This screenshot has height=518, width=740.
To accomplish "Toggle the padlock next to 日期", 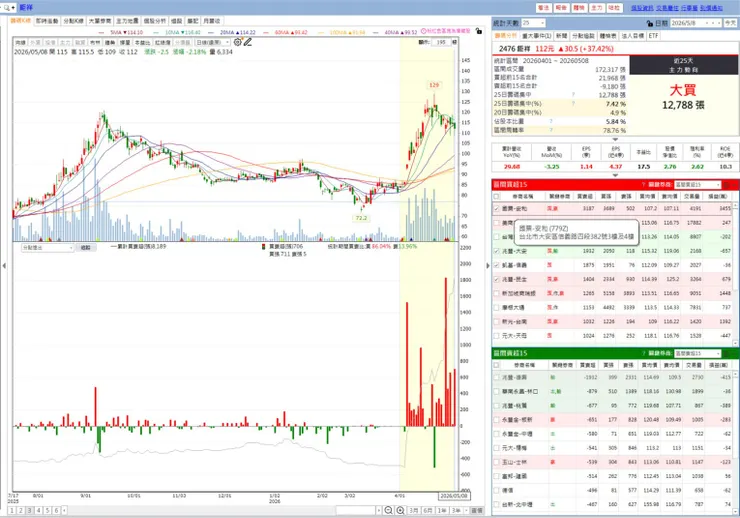I will [649, 23].
